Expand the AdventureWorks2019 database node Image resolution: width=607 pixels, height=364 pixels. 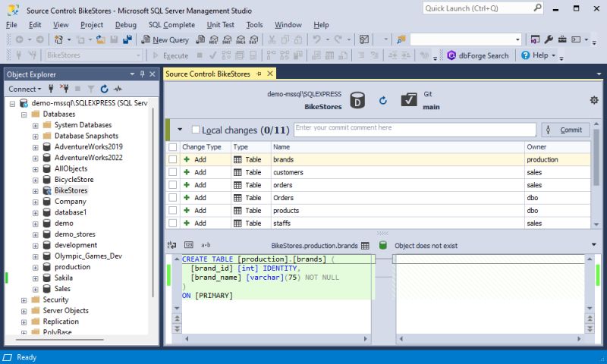pyautogui.click(x=35, y=147)
